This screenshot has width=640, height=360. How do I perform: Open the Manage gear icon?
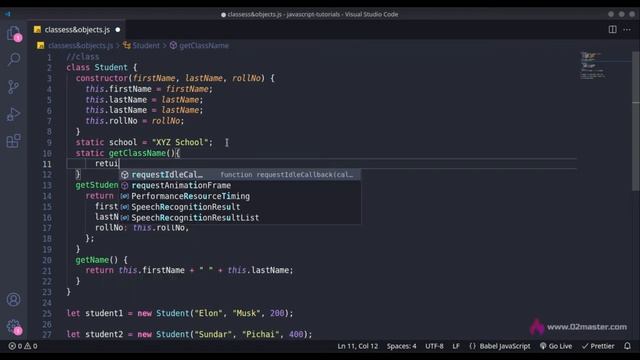point(13,327)
